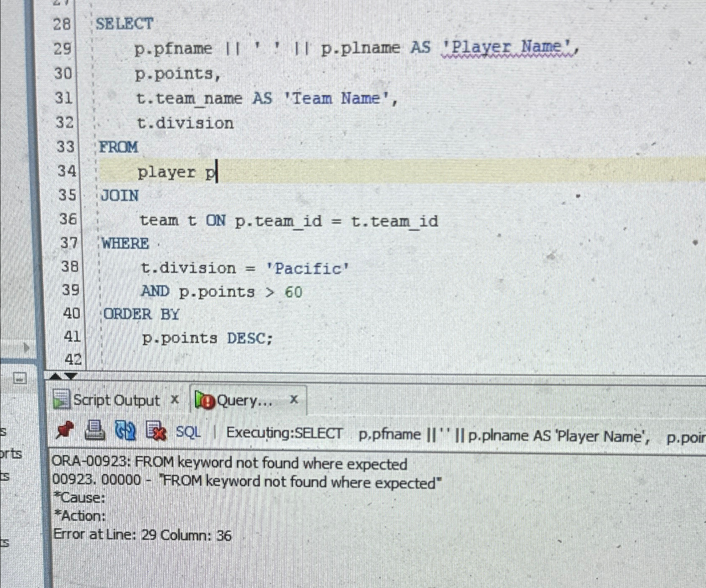Click the upward triangle to expand the editor pane
Screen dimensions: 706x588
[x=55, y=376]
